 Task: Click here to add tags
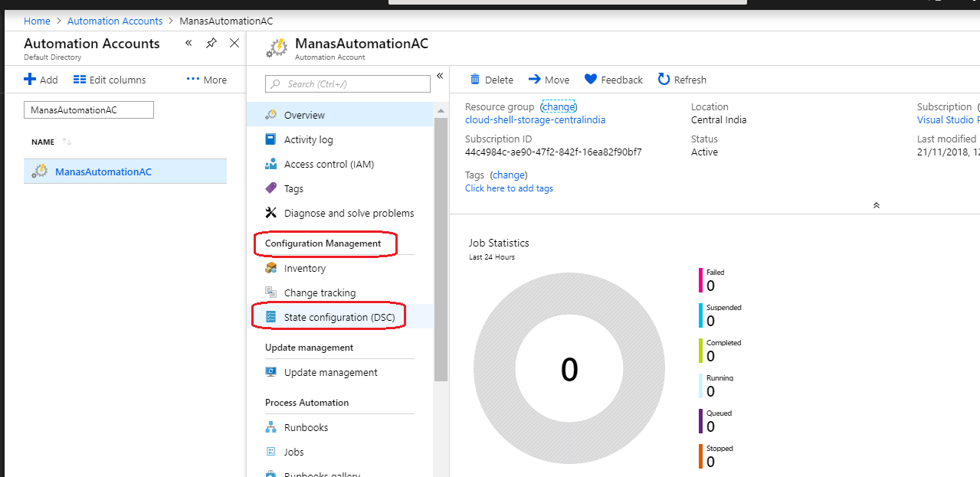click(x=509, y=188)
